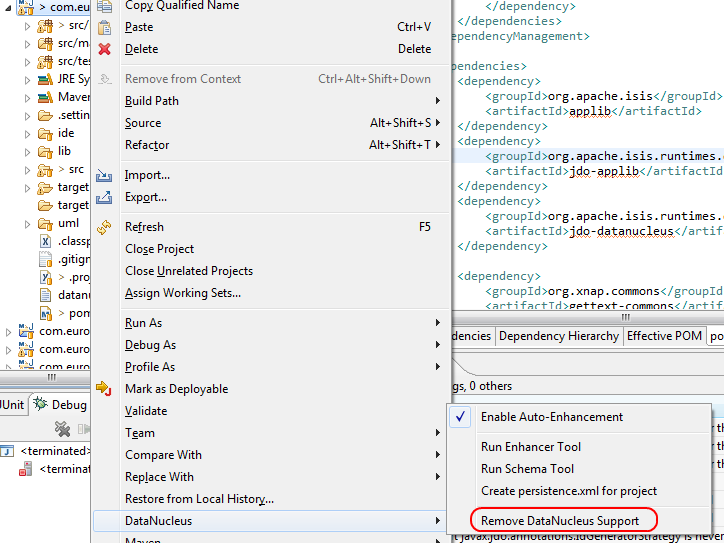The image size is (724, 543).
Task: Open the Effective POM tab
Action: coord(664,336)
